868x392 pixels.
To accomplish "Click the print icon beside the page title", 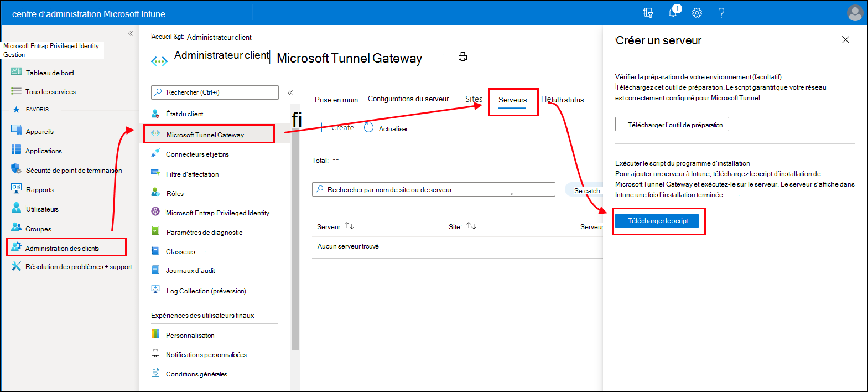I will (462, 56).
